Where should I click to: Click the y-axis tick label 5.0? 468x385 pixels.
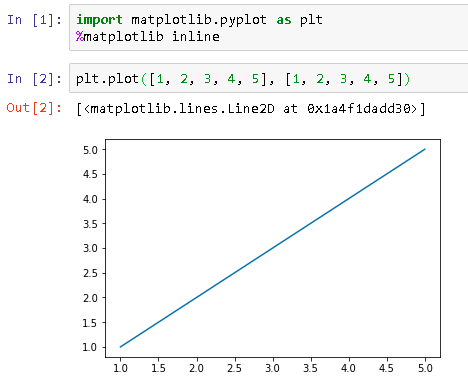coord(90,150)
